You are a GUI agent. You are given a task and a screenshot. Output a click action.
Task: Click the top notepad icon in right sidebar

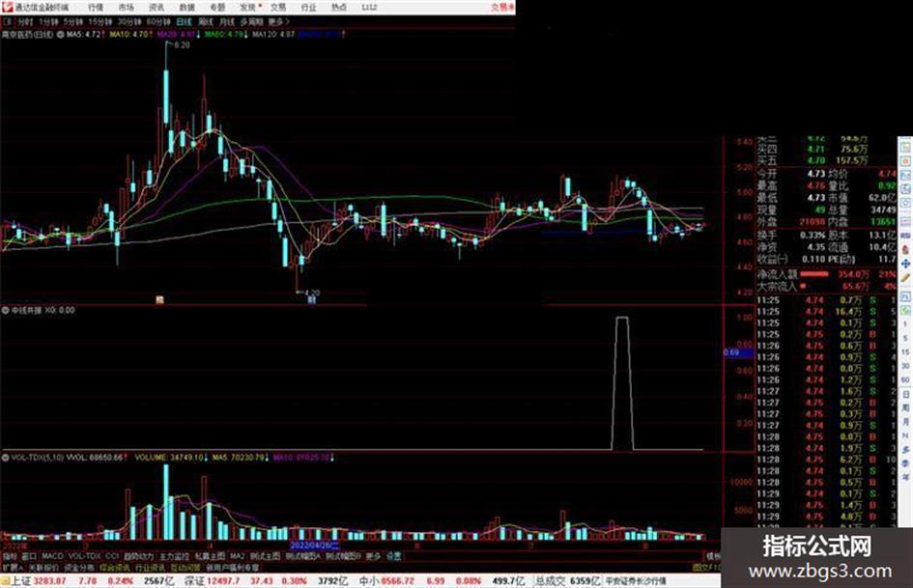pos(905,146)
